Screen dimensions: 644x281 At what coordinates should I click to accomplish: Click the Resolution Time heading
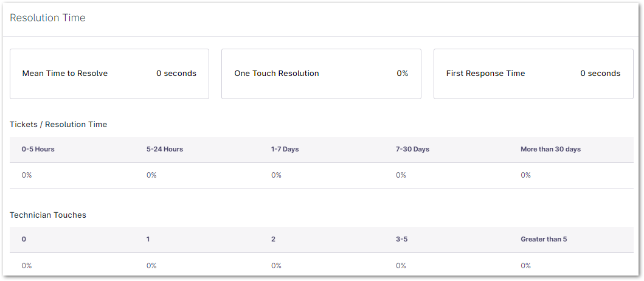click(47, 18)
